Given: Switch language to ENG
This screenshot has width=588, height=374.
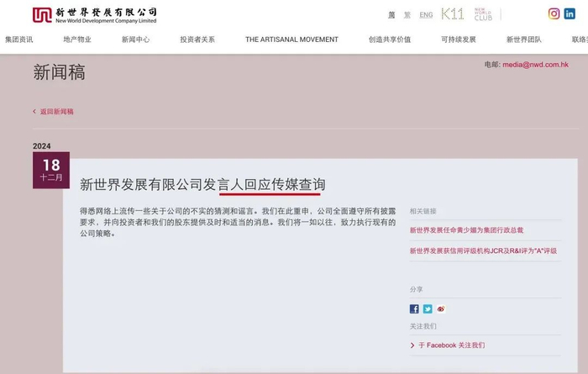Looking at the screenshot, I should [x=426, y=15].
